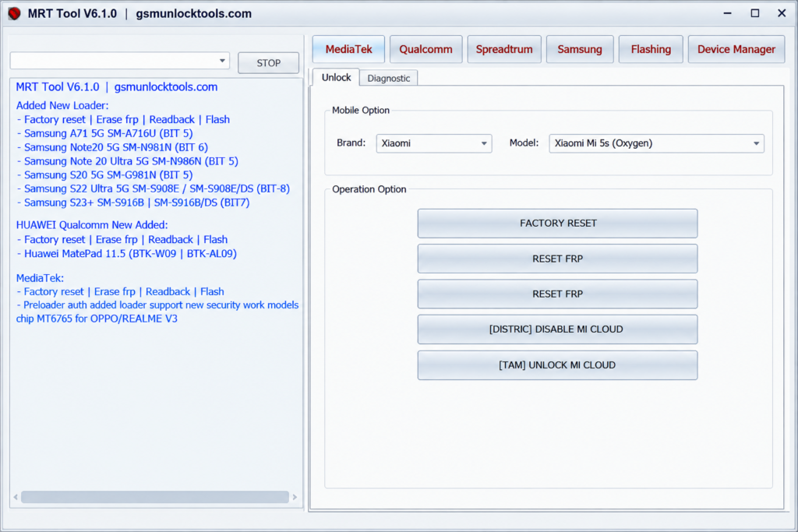Click 'HUAWEI Qualcomm New Added:' heading
This screenshot has width=798, height=532.
click(x=92, y=225)
